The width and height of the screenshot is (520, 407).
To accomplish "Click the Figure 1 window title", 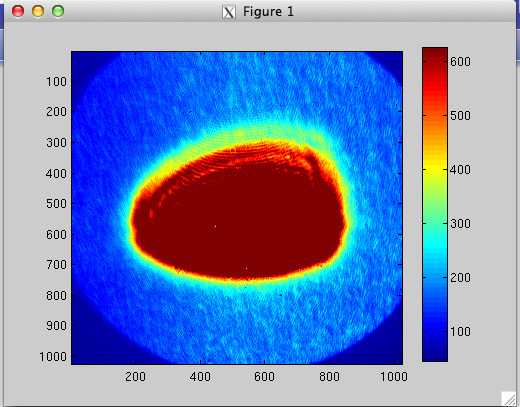I will click(268, 12).
